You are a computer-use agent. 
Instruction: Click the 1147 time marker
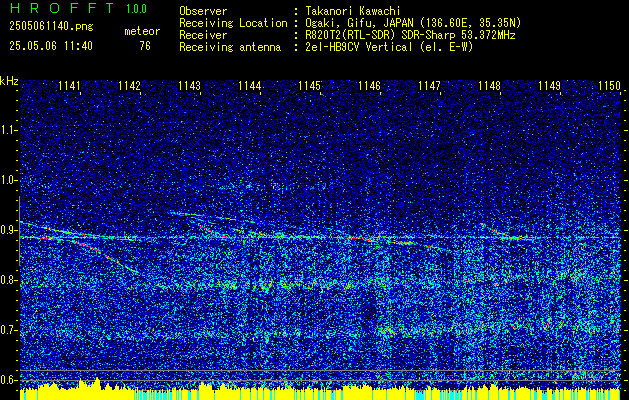(x=430, y=86)
